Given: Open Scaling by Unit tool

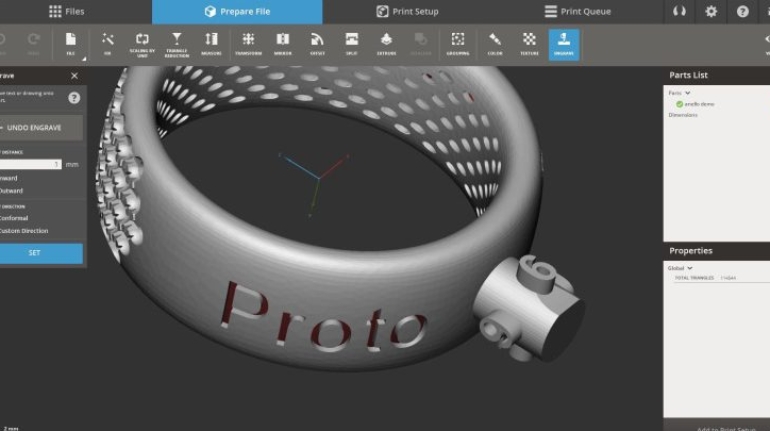Looking at the screenshot, I should [x=142, y=44].
